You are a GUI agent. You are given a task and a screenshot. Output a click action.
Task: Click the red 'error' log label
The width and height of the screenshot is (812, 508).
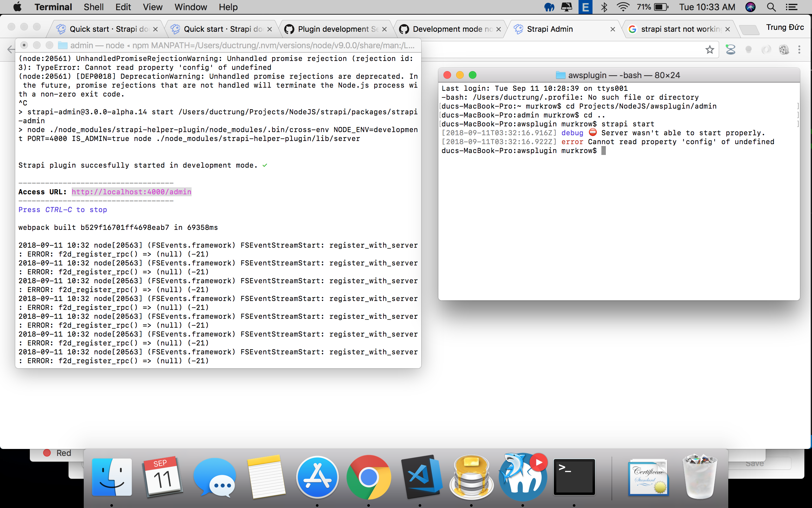click(x=572, y=142)
